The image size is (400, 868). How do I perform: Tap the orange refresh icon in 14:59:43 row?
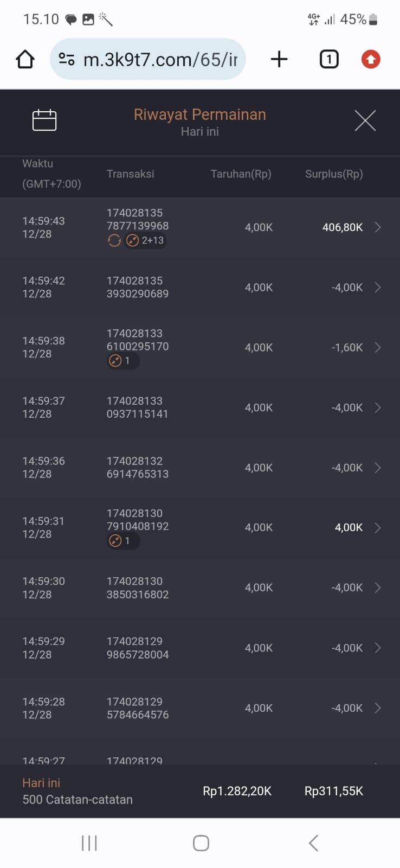(x=114, y=240)
